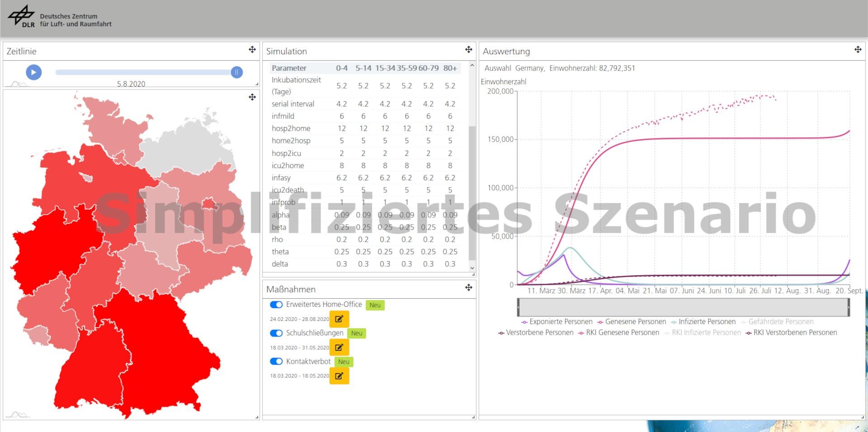Viewport: 868px width, 432px height.
Task: Click the chart zoom range slider bar
Action: 684,307
